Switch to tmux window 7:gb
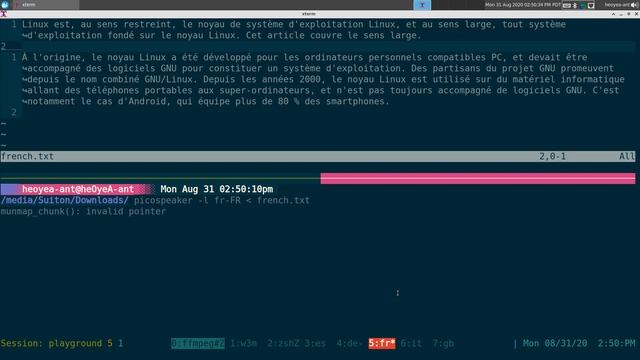 point(443,343)
